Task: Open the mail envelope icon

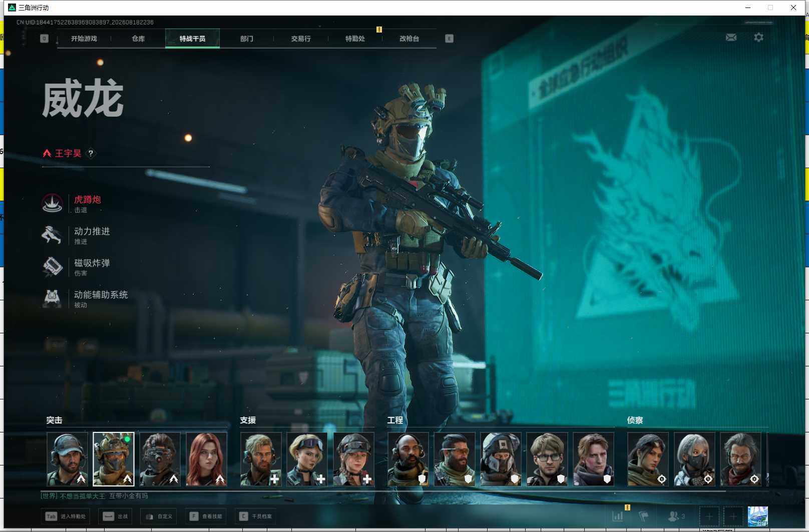Action: click(731, 38)
